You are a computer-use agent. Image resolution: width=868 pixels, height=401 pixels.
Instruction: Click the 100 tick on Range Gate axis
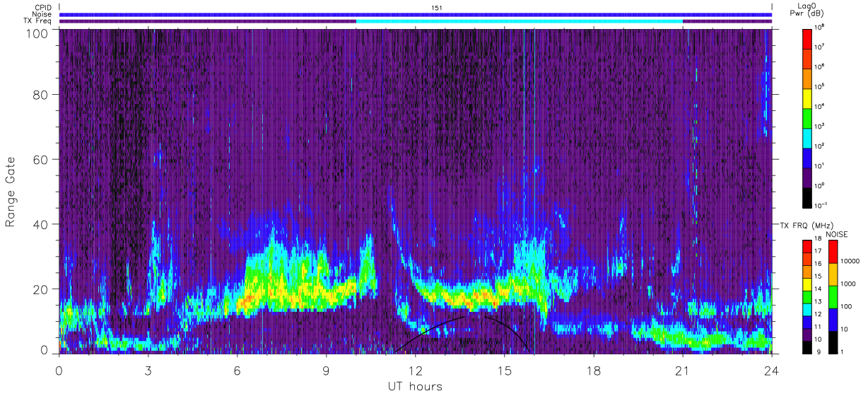[x=37, y=33]
